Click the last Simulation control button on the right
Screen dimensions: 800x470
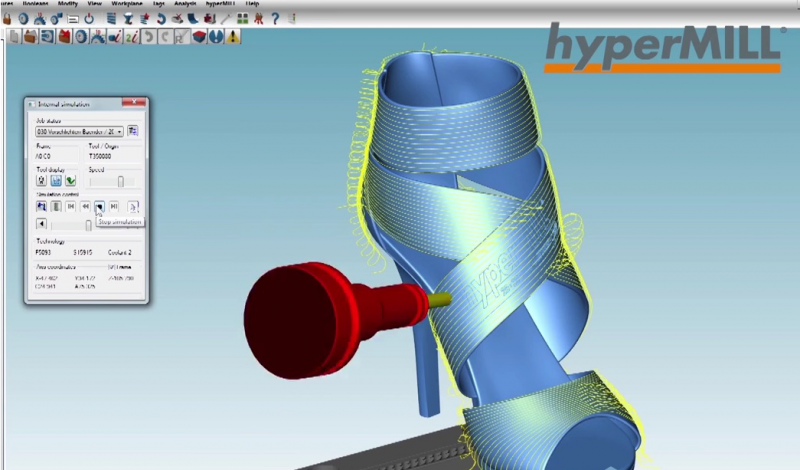133,207
